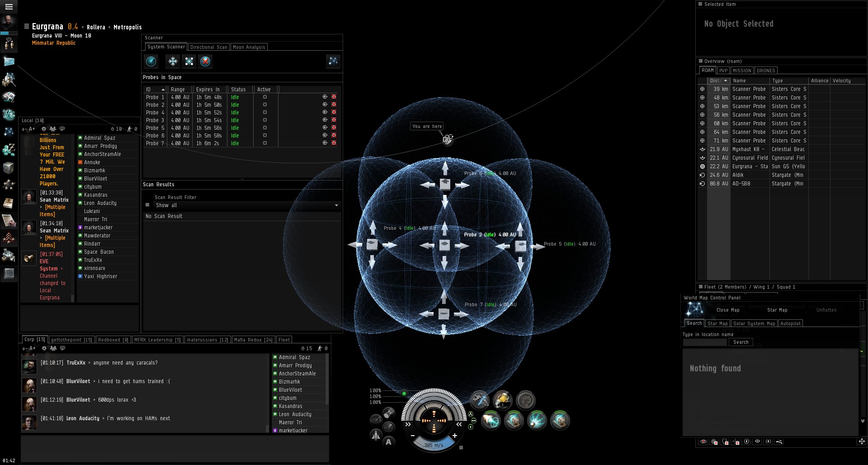This screenshot has height=465, width=868.
Task: Recover Probe 7 using its arrow icon
Action: click(x=325, y=143)
